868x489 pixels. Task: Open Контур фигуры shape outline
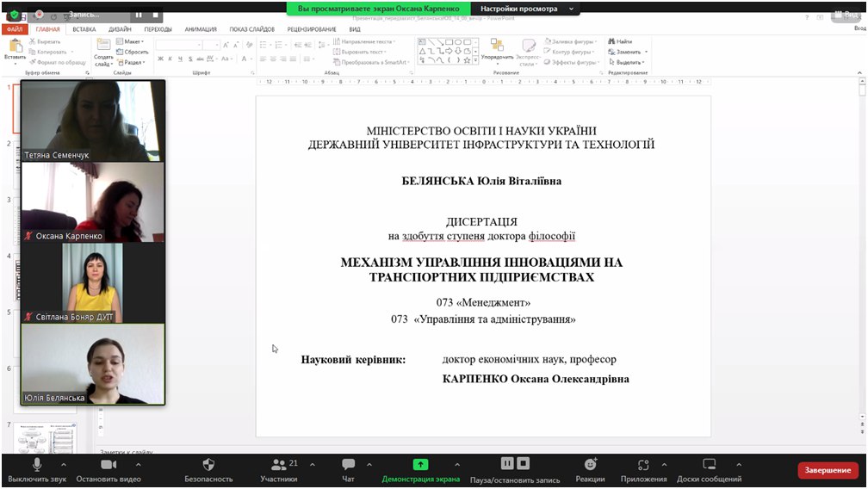[569, 52]
